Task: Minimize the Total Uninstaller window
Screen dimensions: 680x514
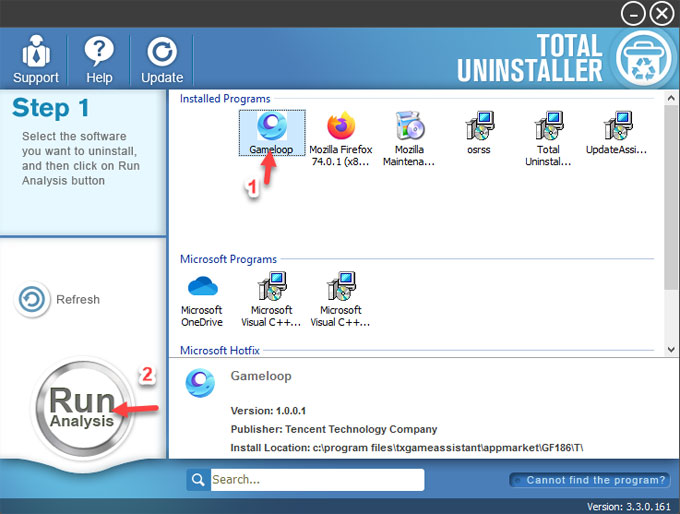Action: pyautogui.click(x=633, y=14)
